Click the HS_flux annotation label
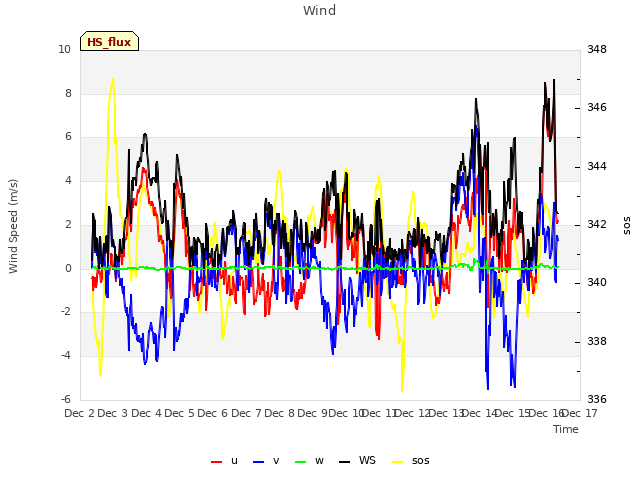The image size is (640, 480). coord(109,42)
